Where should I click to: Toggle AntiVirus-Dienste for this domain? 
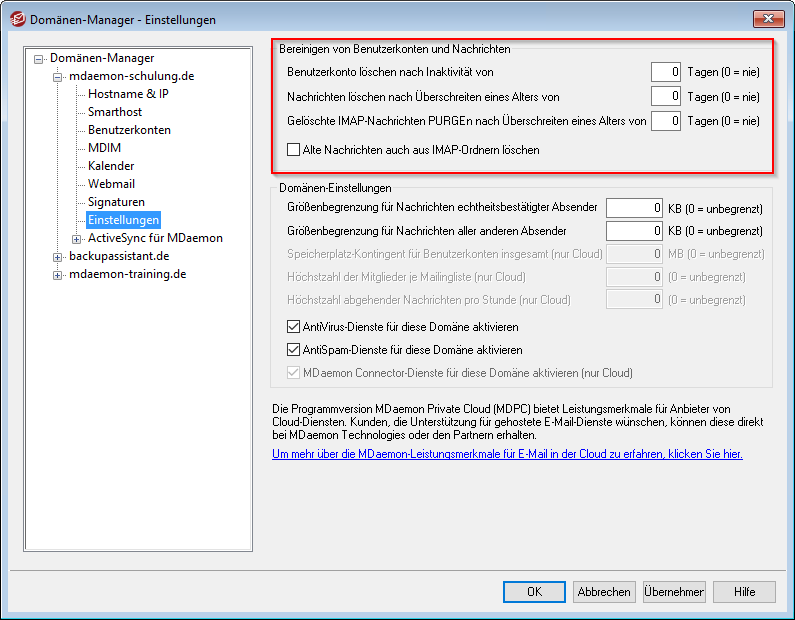coord(294,327)
